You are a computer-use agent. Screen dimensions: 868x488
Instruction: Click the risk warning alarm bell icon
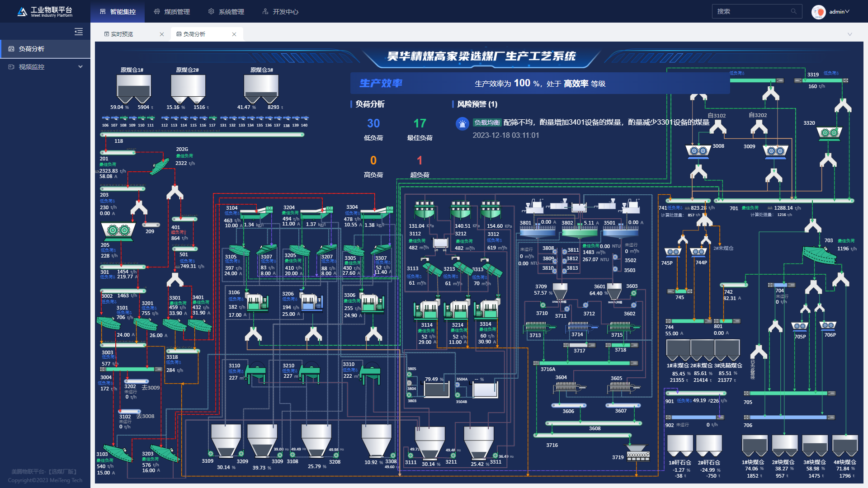[462, 123]
